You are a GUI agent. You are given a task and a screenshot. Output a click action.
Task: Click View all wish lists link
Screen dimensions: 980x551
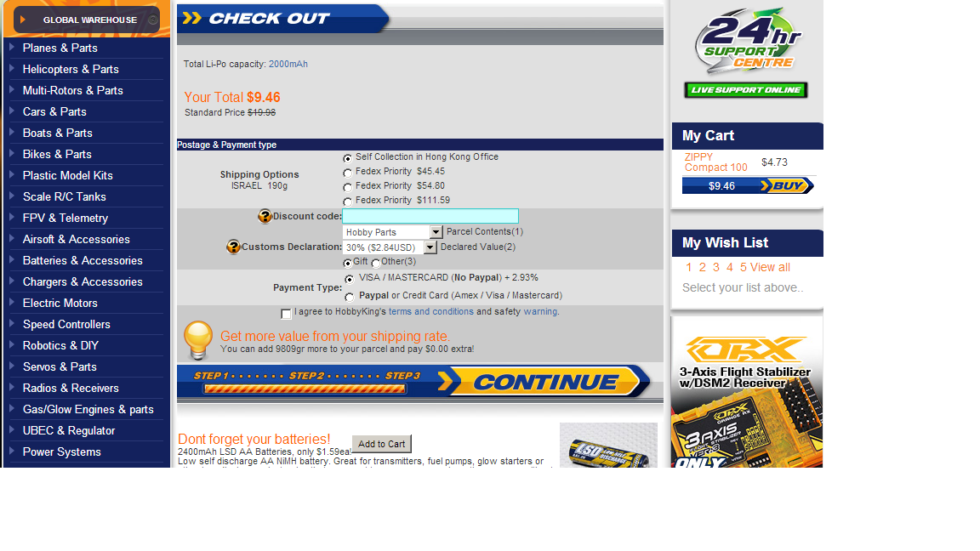pos(770,267)
